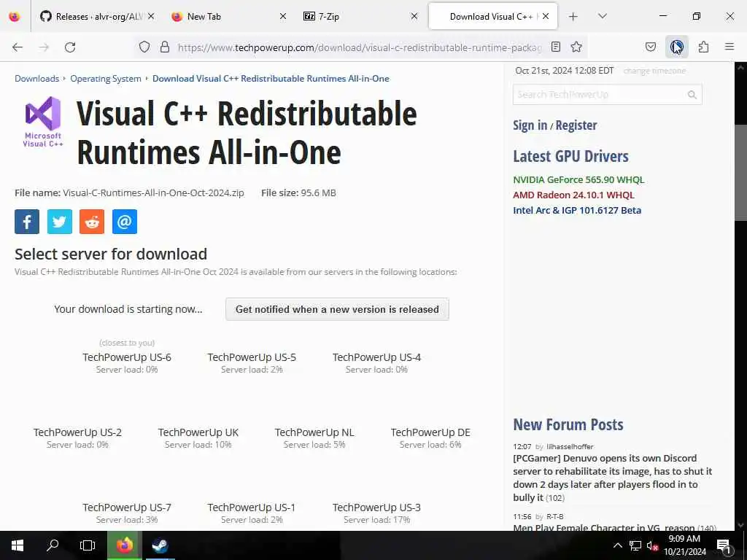Click the Download Visual C++ Redistributable breadcrumb

tap(271, 79)
